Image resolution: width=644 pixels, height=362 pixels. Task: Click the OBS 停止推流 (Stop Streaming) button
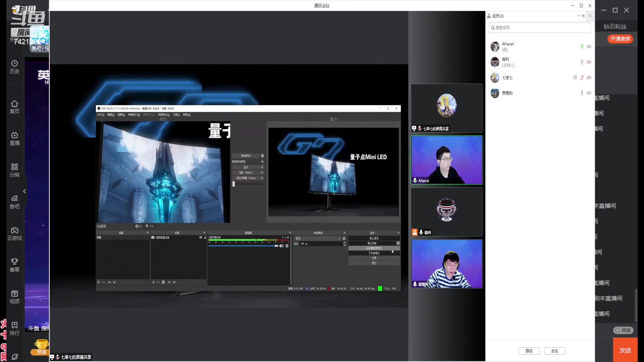[x=374, y=238]
